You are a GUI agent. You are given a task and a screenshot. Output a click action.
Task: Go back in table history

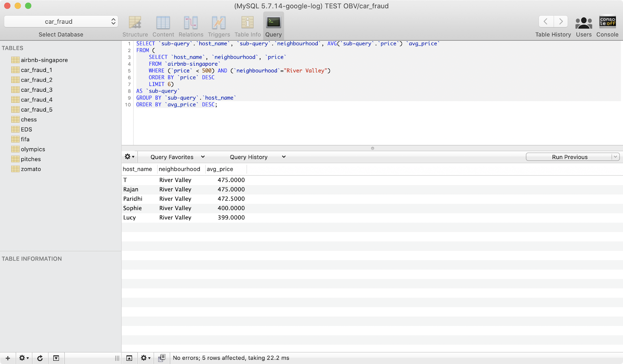[x=546, y=21]
